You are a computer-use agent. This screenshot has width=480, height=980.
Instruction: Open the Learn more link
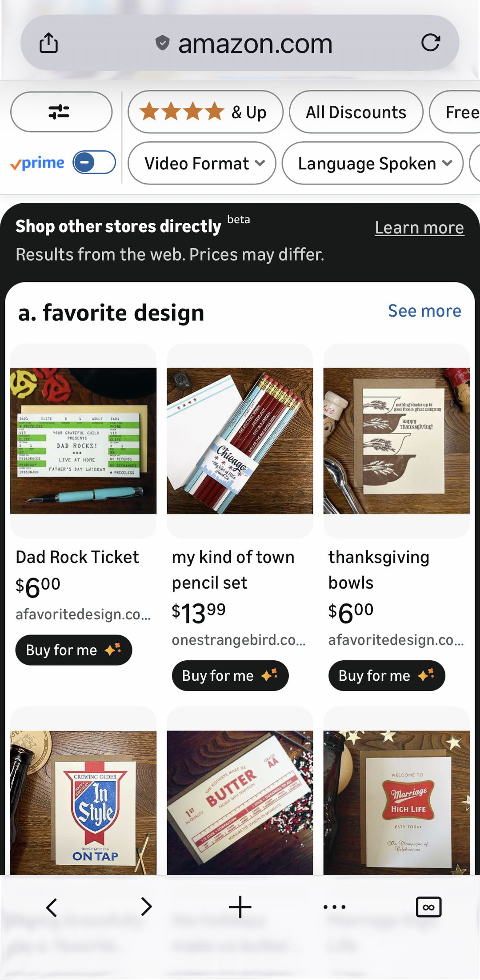pyautogui.click(x=419, y=227)
